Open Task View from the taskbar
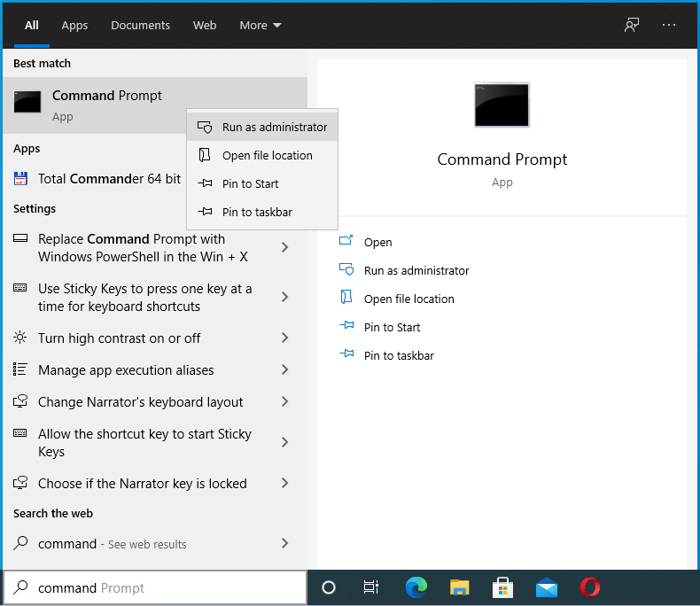 [x=371, y=587]
